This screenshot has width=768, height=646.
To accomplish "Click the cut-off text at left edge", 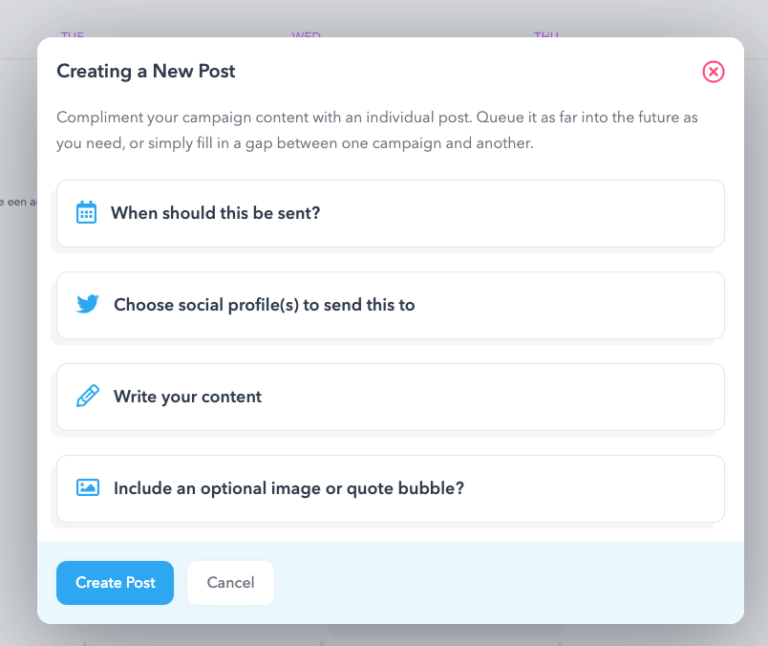I will [18, 201].
